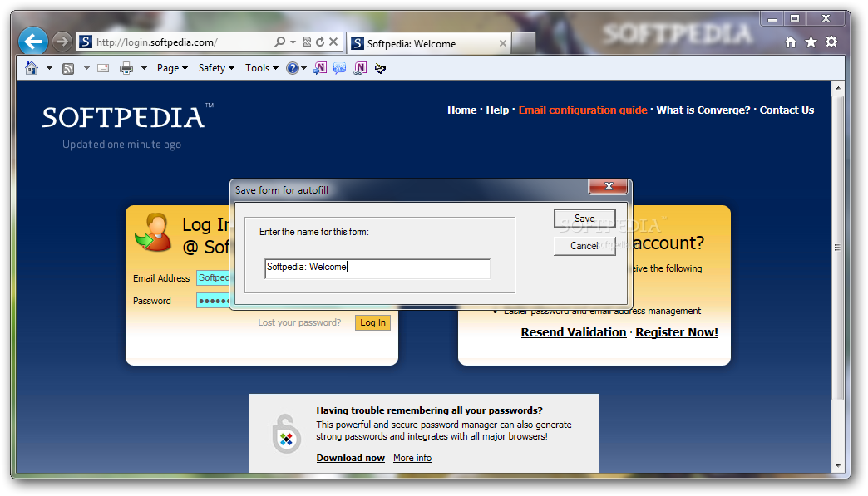Refresh the page with the reload icon
868x496 pixels.
[320, 42]
